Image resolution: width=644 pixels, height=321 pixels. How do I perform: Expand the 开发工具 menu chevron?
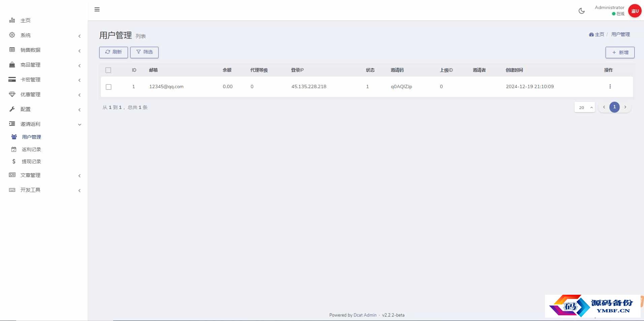point(79,190)
